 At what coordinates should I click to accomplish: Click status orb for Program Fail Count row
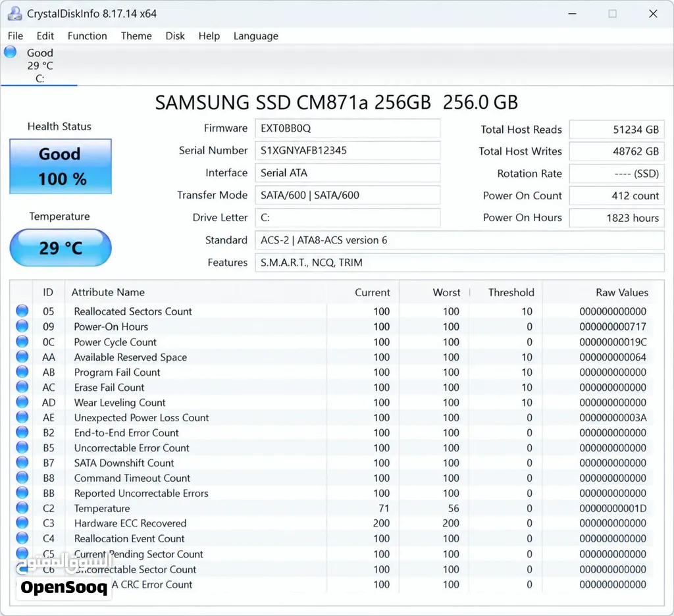coord(22,372)
